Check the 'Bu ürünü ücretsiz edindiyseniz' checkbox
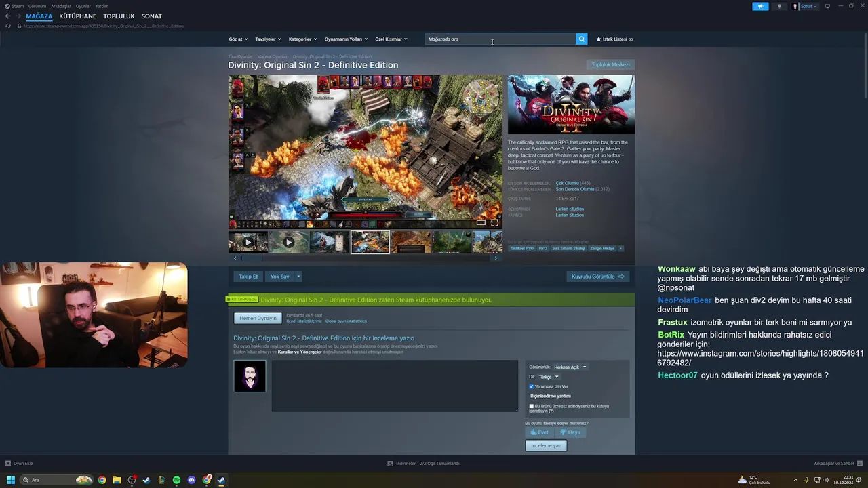The height and width of the screenshot is (488, 868). click(x=531, y=406)
